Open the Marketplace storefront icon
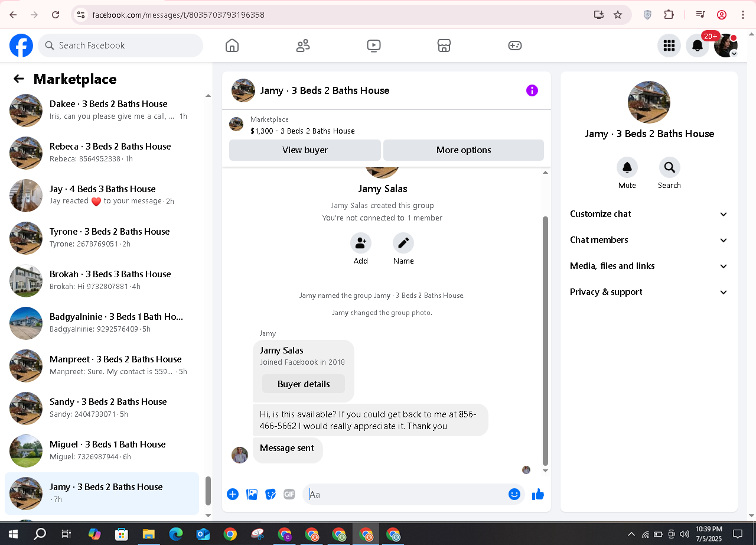756x545 pixels. pyautogui.click(x=444, y=46)
